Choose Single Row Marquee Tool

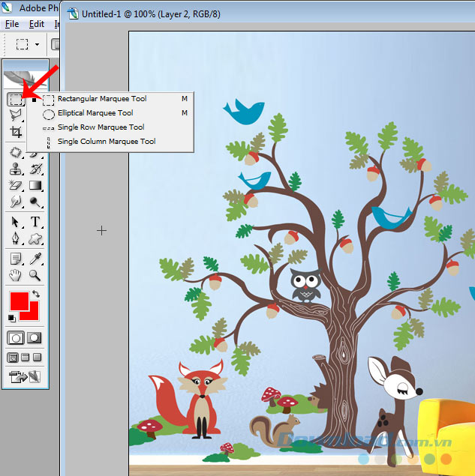pyautogui.click(x=101, y=127)
